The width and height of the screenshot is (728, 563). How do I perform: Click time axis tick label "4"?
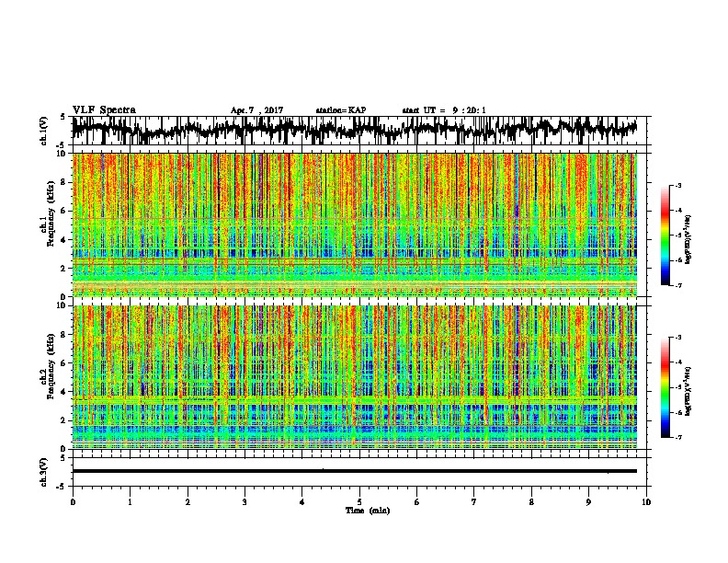[x=302, y=502]
